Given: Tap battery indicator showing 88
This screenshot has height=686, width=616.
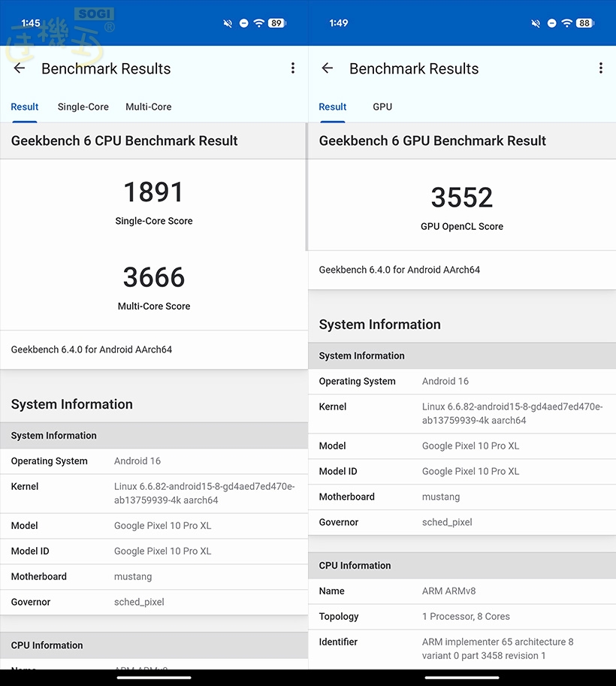Looking at the screenshot, I should (585, 23).
